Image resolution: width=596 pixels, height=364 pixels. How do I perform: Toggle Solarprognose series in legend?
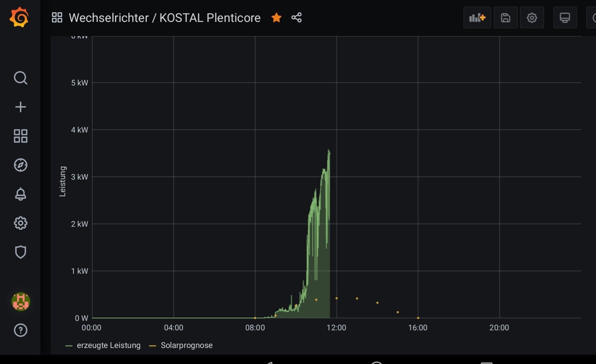pyautogui.click(x=186, y=346)
